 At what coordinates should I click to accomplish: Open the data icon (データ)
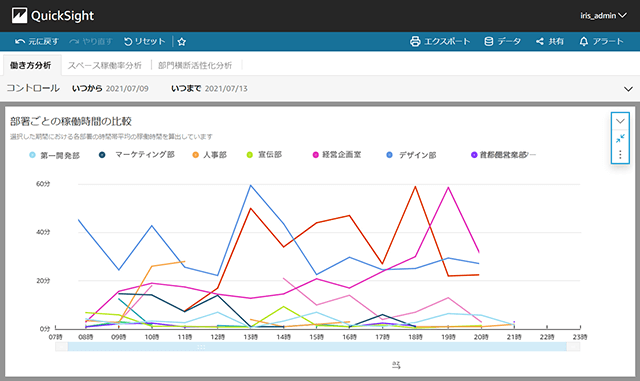[489, 41]
